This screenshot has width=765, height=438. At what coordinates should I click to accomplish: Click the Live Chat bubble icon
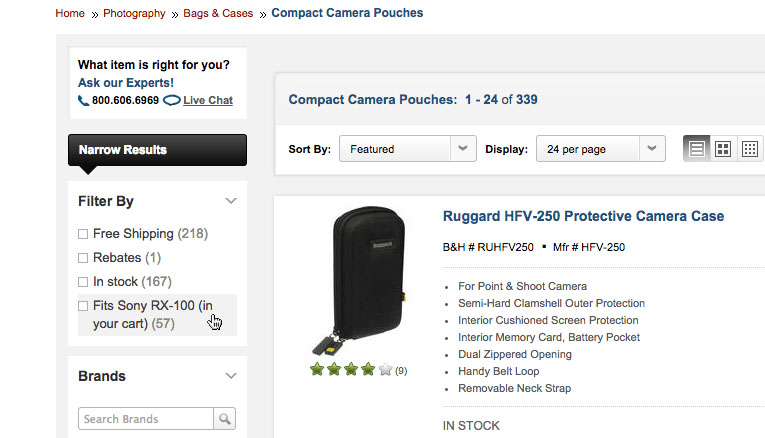pos(171,100)
